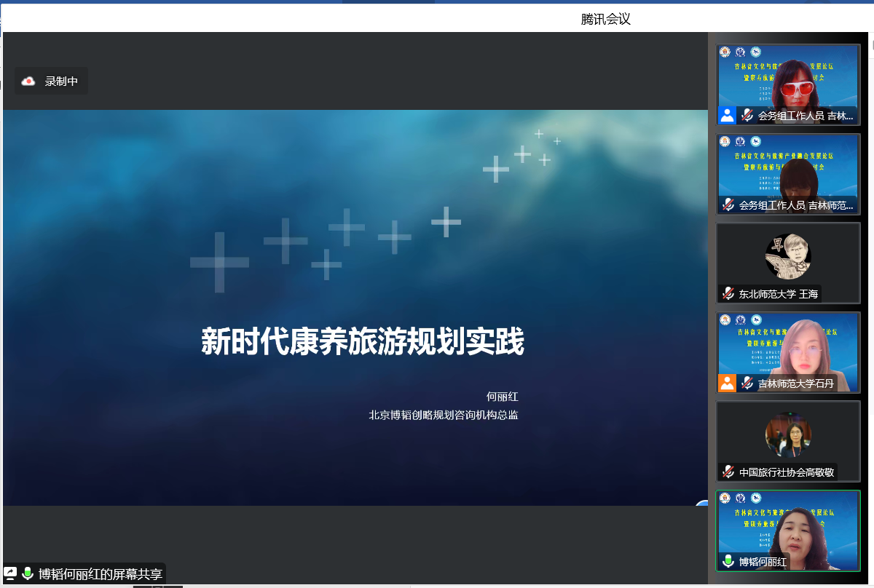This screenshot has width=874, height=588.
Task: Click orange co-host badge on 吉林师范大学石丹
Action: pyautogui.click(x=727, y=383)
